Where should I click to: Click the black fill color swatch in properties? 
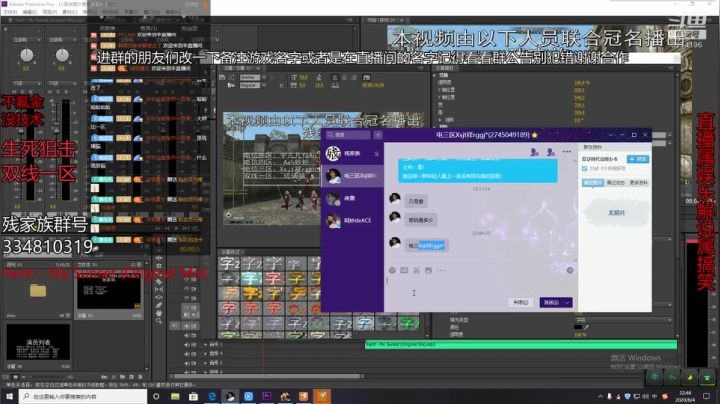point(578,327)
